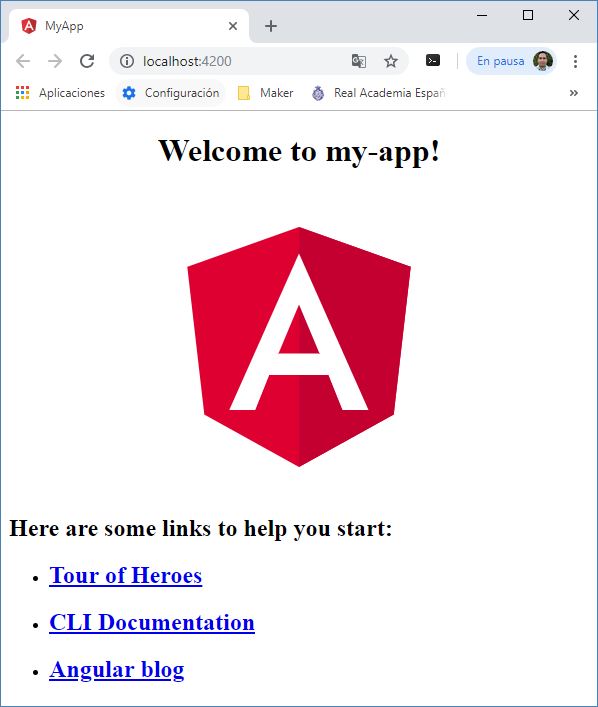Maximize the Chrome window
Screen dimensions: 598x707
click(x=528, y=15)
